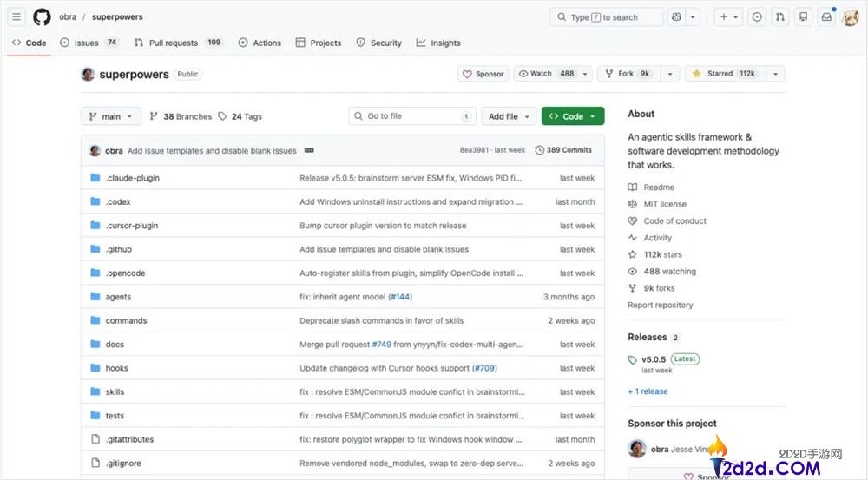Expand the green Code dropdown

(x=573, y=116)
